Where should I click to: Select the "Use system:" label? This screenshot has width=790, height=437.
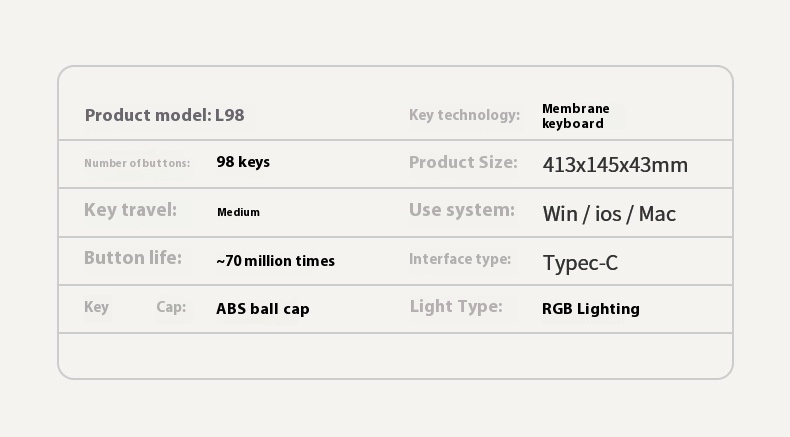point(462,210)
